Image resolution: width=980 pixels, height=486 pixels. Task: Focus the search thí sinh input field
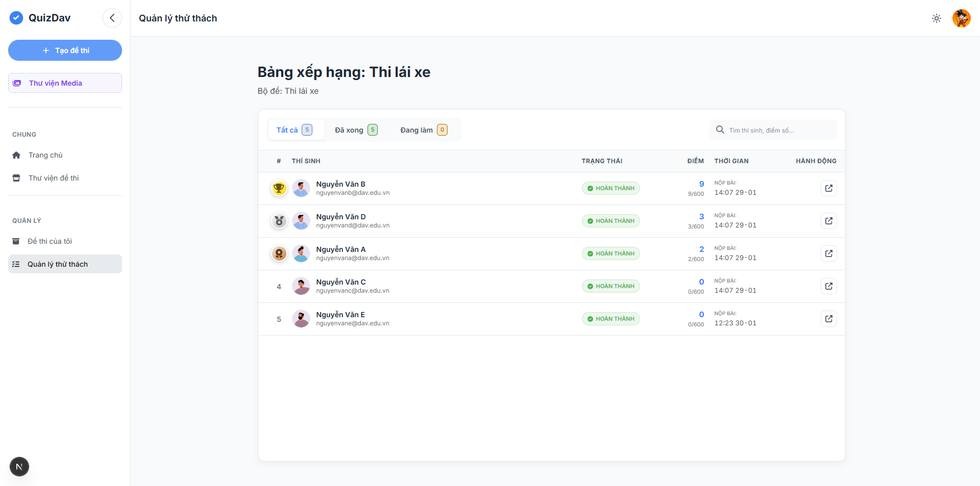778,130
